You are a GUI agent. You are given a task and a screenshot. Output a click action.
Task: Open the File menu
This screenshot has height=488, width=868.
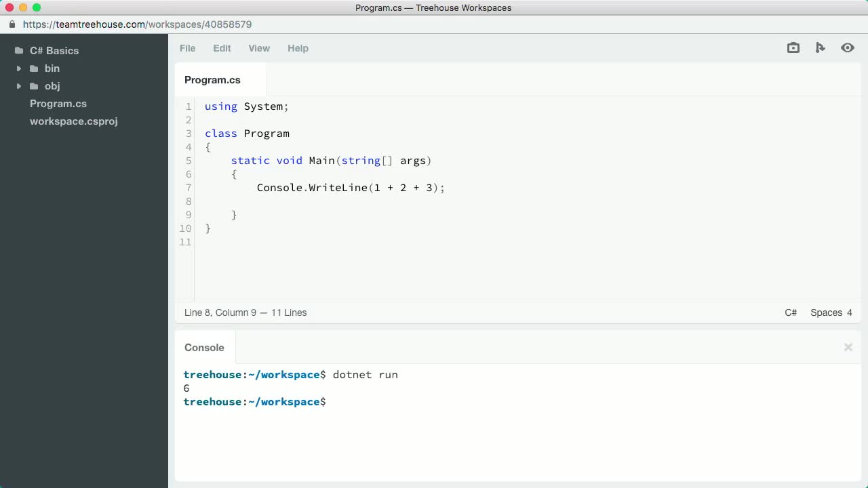pyautogui.click(x=187, y=48)
